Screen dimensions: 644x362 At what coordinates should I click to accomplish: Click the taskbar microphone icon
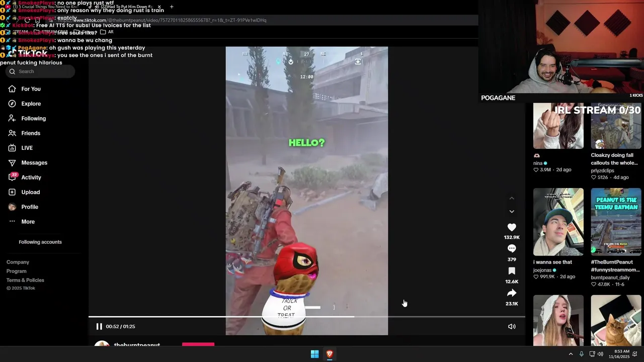pyautogui.click(x=581, y=354)
